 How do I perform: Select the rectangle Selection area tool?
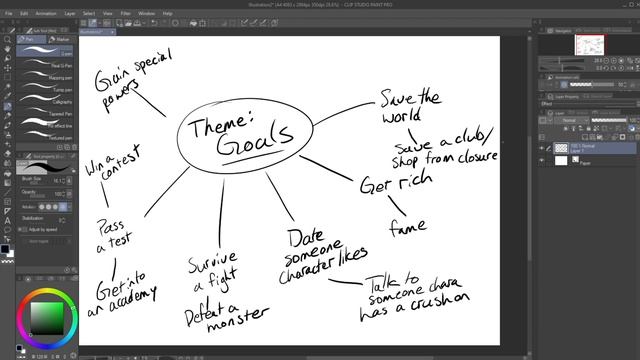(x=7, y=77)
